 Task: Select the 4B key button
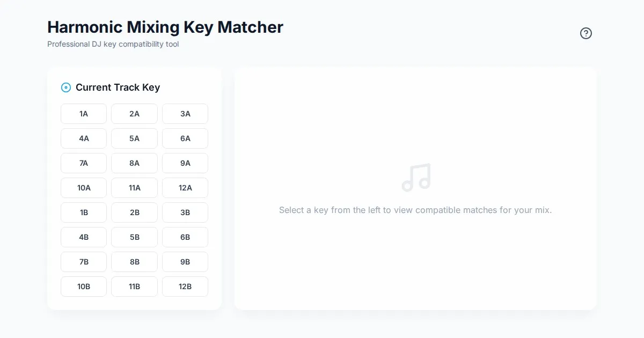84,237
